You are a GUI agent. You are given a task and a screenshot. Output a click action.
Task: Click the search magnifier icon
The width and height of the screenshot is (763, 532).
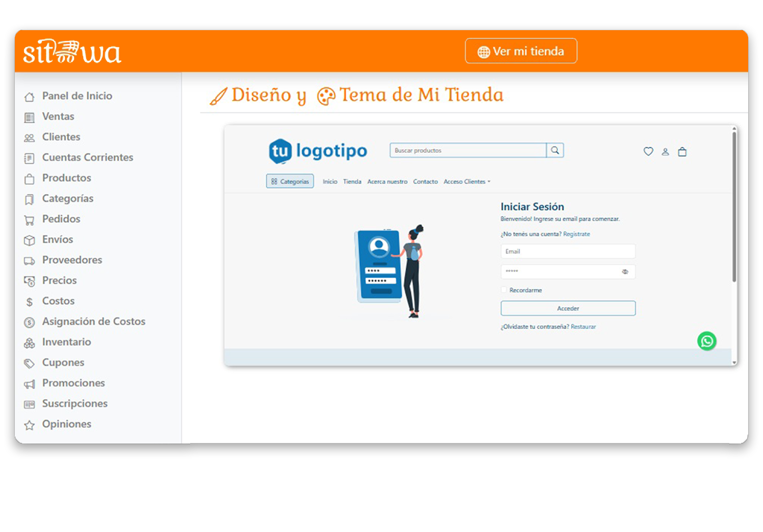click(555, 150)
